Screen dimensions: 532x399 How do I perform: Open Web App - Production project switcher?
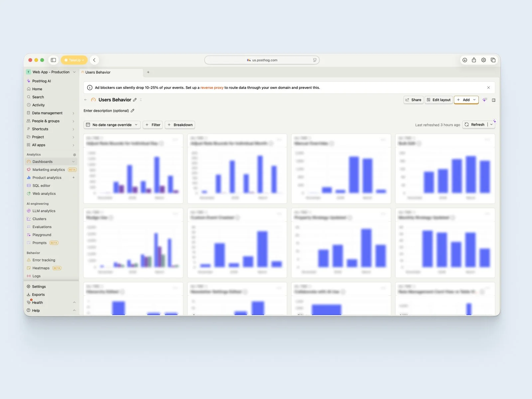(51, 72)
